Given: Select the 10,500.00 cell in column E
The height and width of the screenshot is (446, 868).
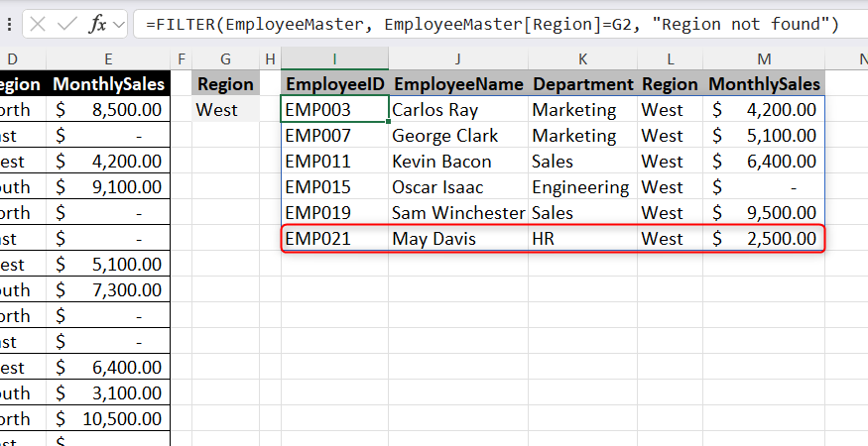Looking at the screenshot, I should coord(108,419).
